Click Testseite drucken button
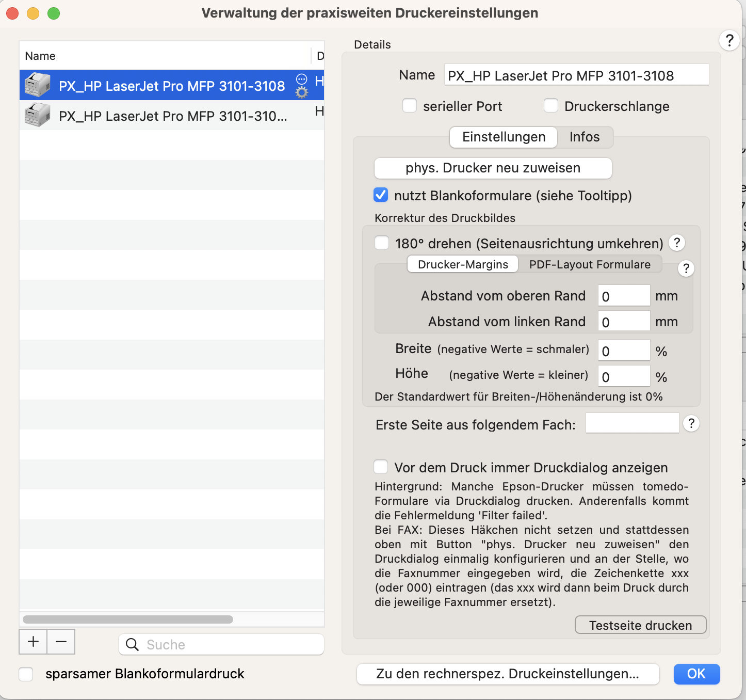The height and width of the screenshot is (700, 746). (x=640, y=625)
